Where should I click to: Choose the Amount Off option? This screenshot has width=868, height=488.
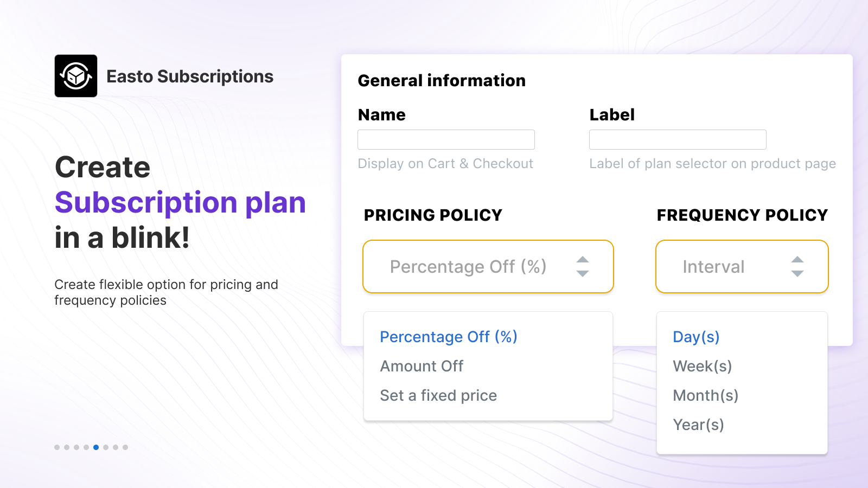pos(422,367)
